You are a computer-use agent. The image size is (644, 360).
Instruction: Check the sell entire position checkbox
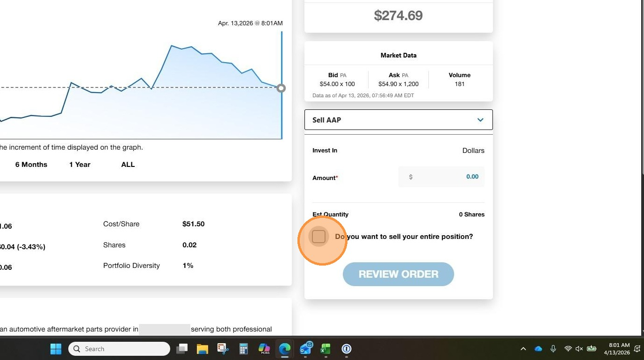318,237
